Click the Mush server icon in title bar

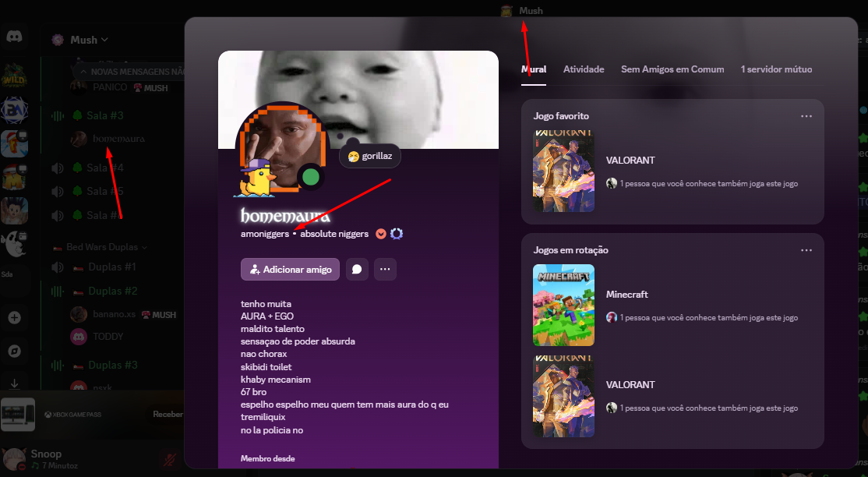coord(506,11)
